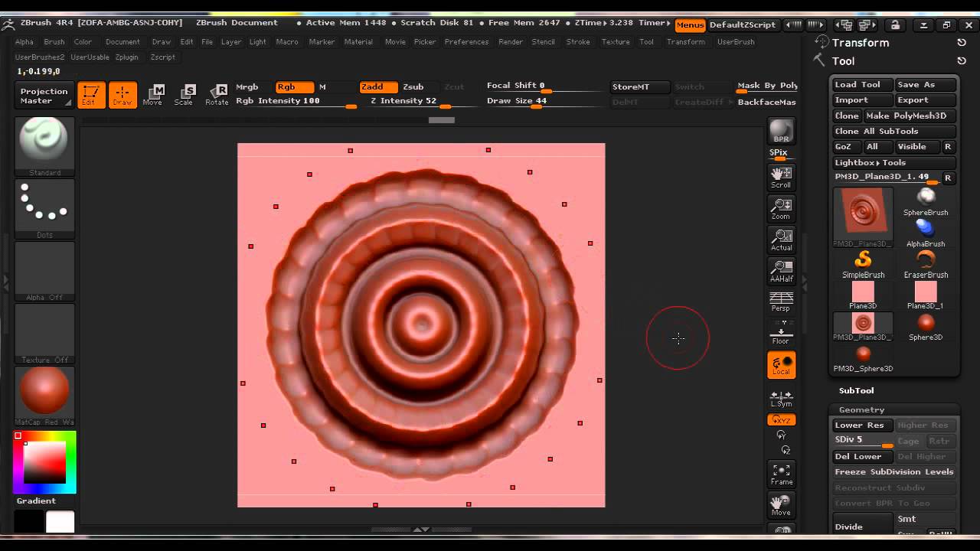Viewport: 980px width, 551px height.
Task: Open the MatCap Red Wax material picker
Action: tap(44, 396)
